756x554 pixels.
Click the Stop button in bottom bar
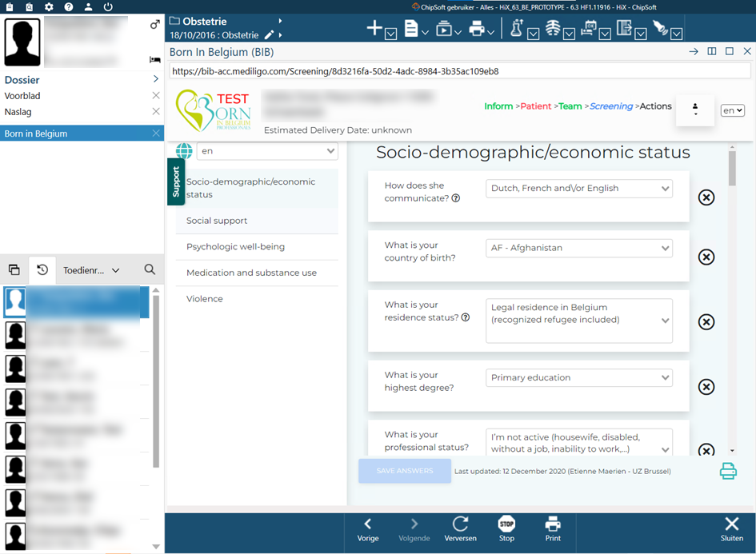[506, 529]
